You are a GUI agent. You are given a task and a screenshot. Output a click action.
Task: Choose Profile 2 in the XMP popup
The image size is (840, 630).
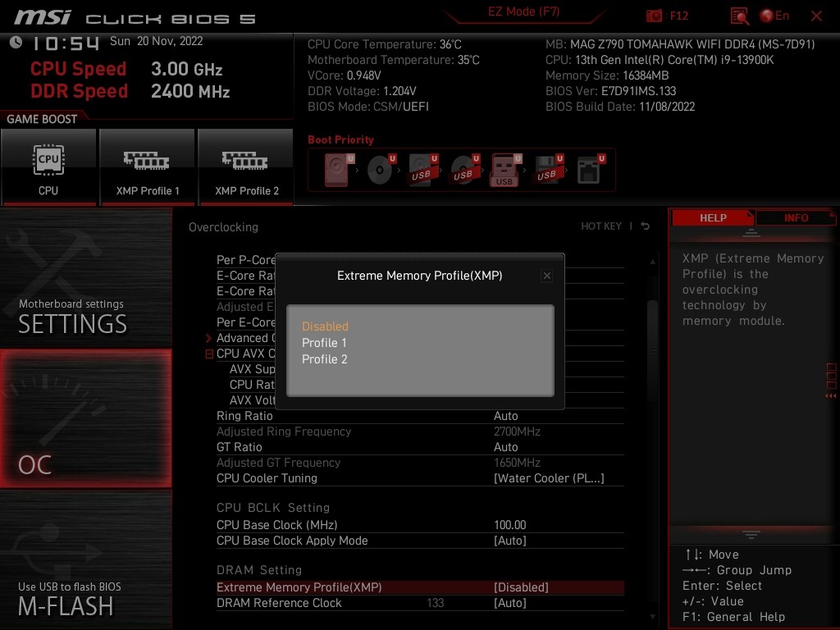[324, 359]
